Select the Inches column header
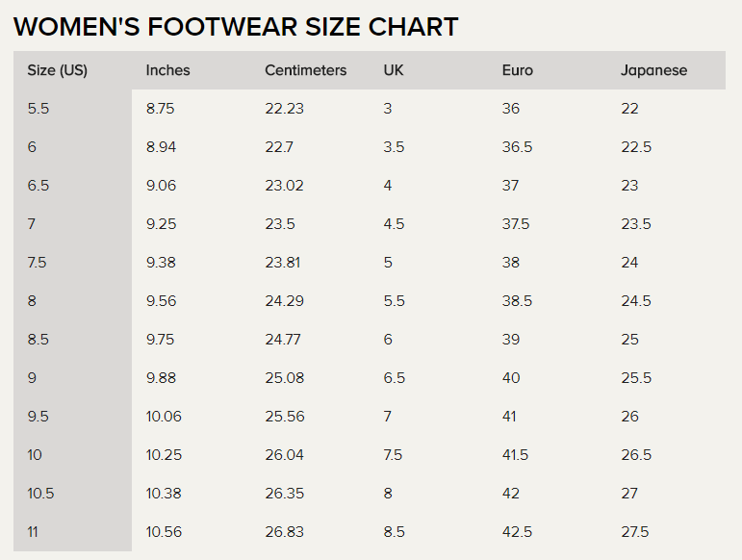 tap(168, 70)
